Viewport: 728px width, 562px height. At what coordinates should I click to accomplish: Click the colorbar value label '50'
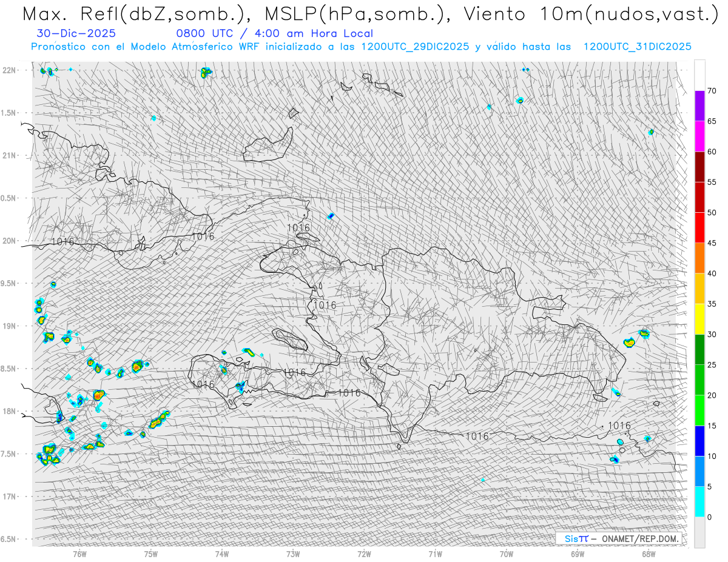pyautogui.click(x=712, y=213)
